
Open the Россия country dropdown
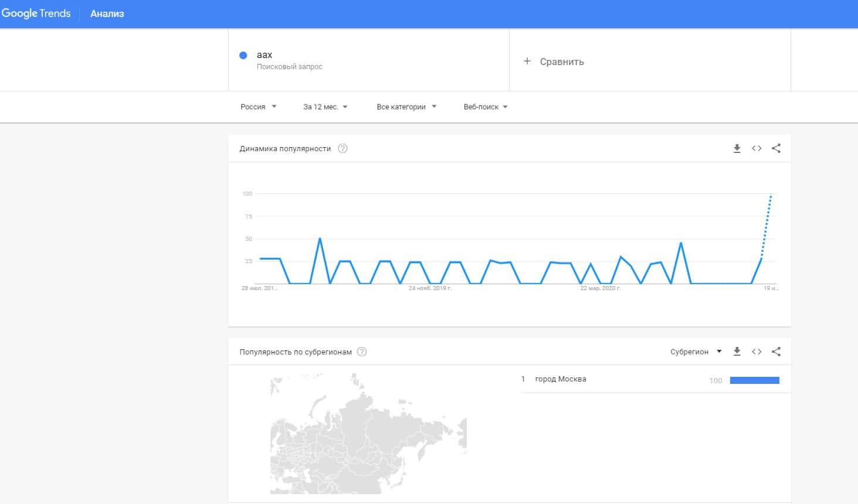tap(259, 107)
